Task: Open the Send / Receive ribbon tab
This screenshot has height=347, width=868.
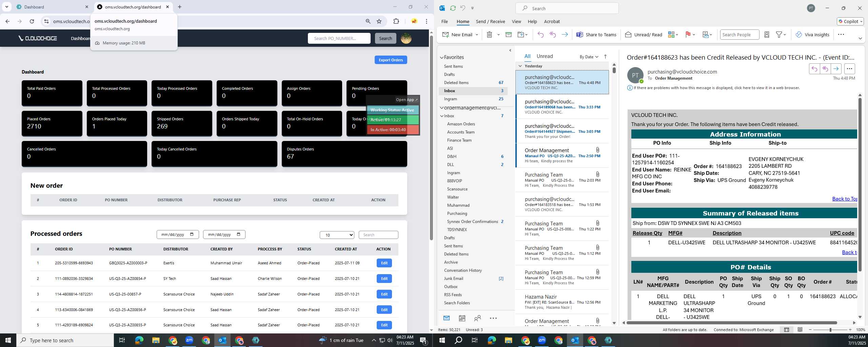Action: [490, 21]
